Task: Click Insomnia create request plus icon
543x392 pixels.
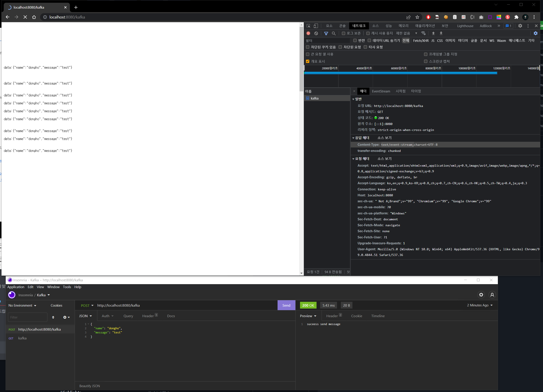Action: (66, 317)
